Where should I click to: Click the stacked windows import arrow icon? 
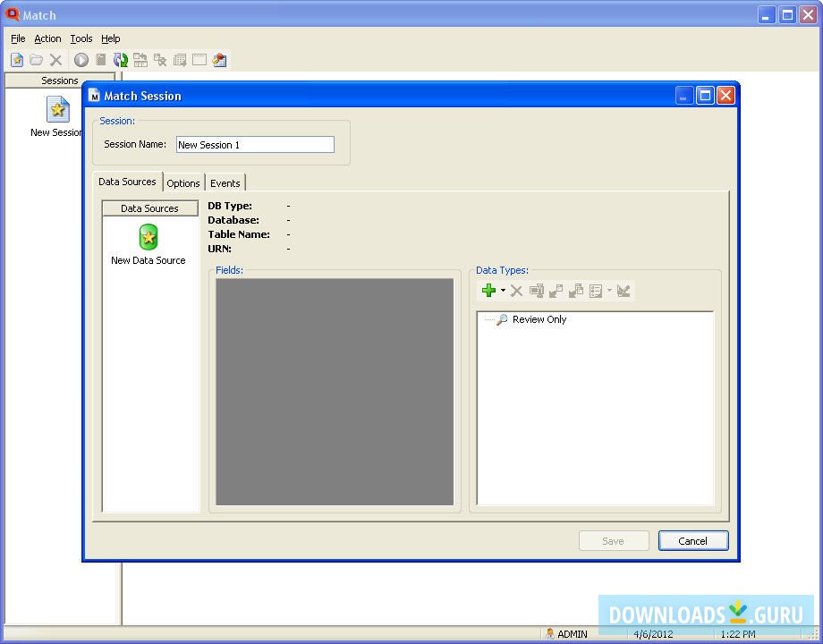(x=576, y=291)
